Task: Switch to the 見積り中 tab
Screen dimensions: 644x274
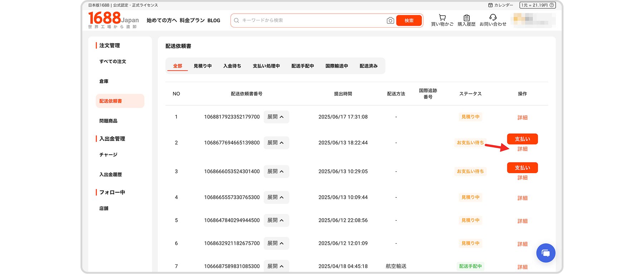Action: [203, 66]
